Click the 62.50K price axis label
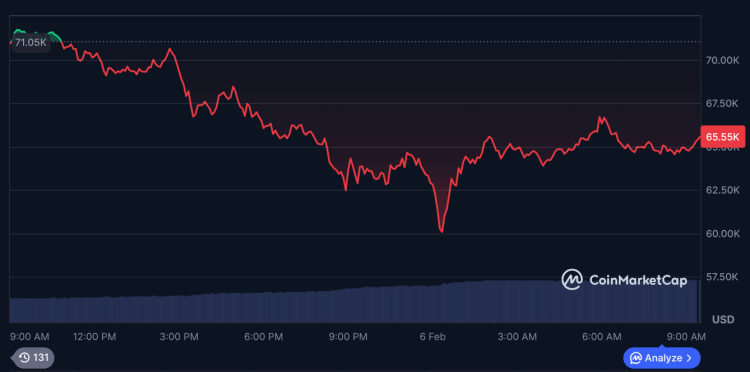 point(722,190)
